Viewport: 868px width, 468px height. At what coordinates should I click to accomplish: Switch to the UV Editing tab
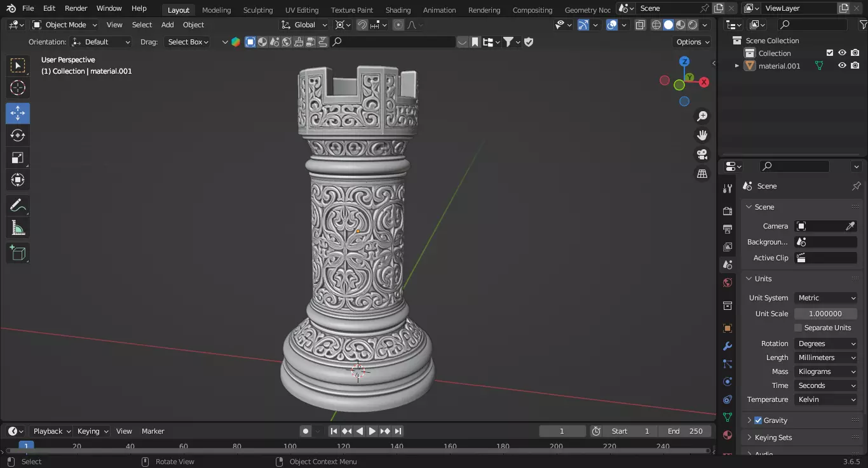coord(302,10)
